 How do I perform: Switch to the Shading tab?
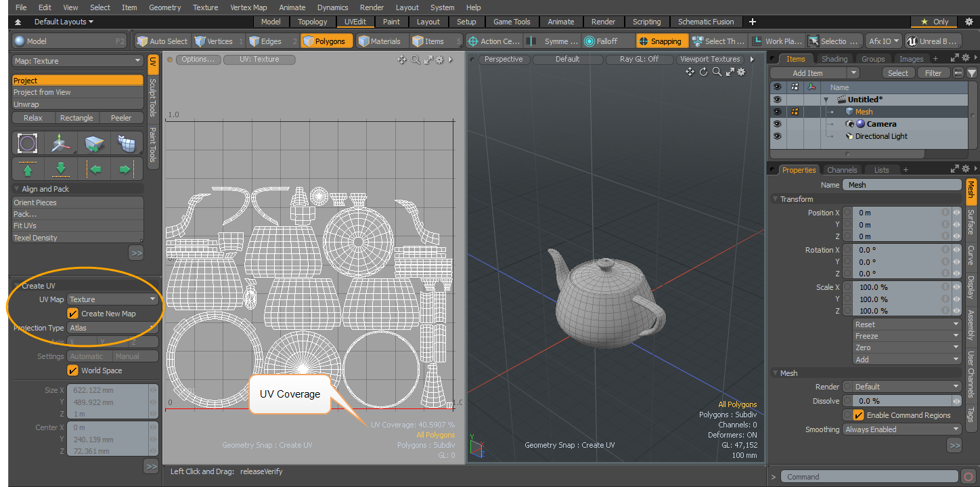(834, 59)
